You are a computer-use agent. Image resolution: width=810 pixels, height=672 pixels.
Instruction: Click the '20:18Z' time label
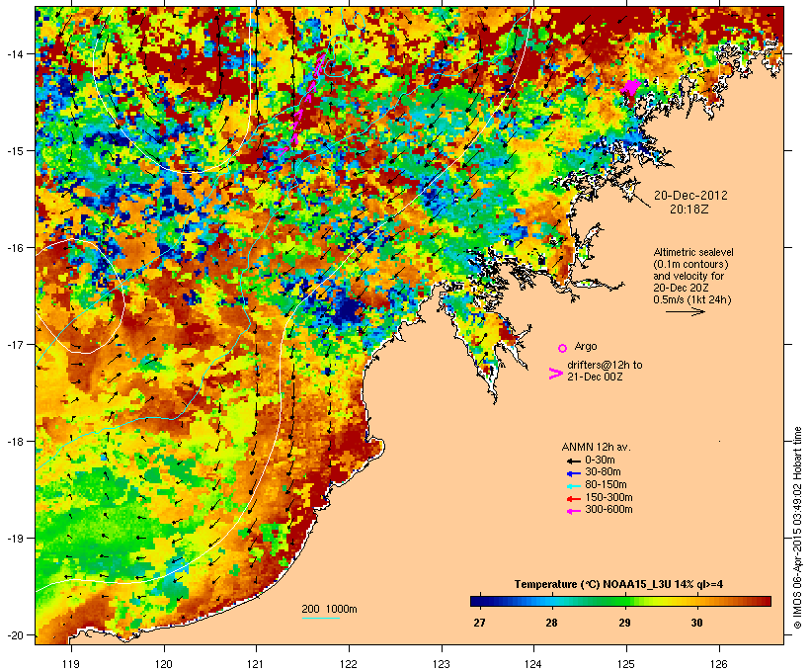point(689,210)
